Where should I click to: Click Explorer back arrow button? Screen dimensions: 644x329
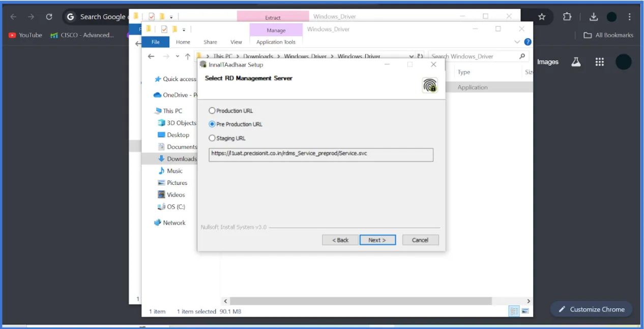(151, 56)
